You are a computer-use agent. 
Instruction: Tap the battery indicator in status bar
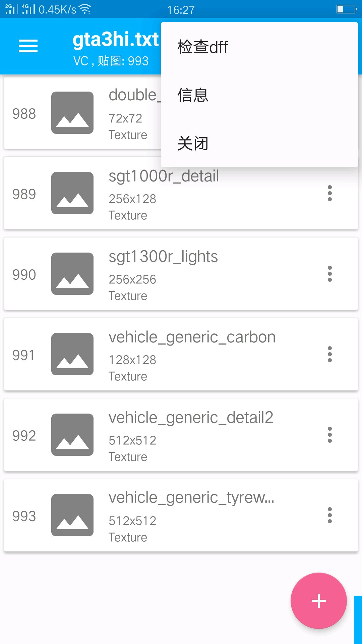point(346,9)
